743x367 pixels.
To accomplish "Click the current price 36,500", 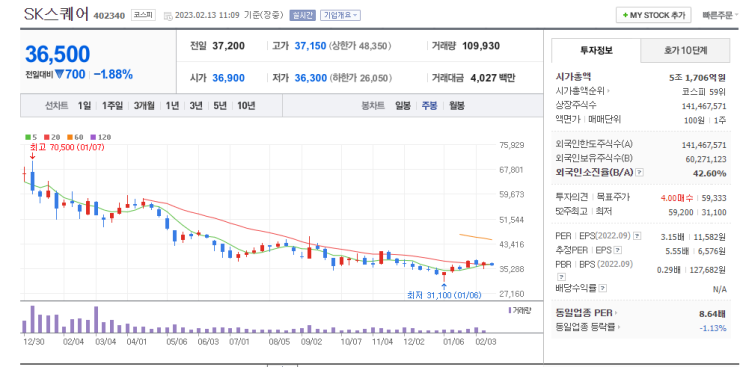I will tap(57, 54).
